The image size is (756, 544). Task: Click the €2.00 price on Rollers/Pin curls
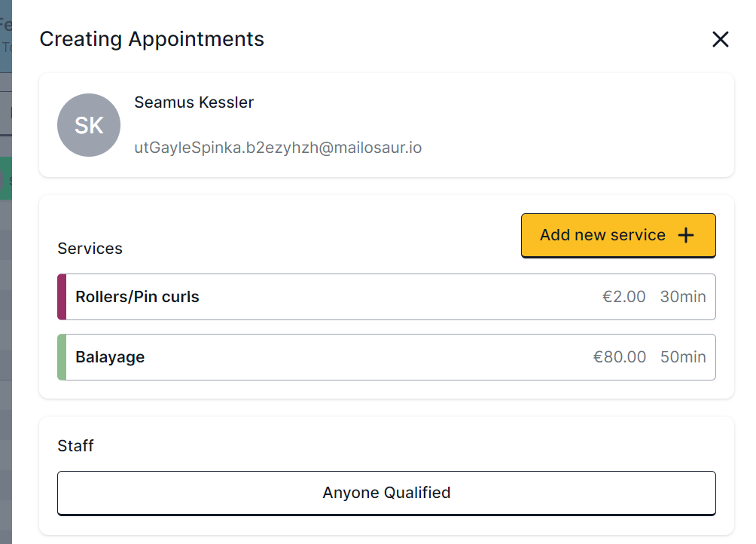tap(623, 297)
